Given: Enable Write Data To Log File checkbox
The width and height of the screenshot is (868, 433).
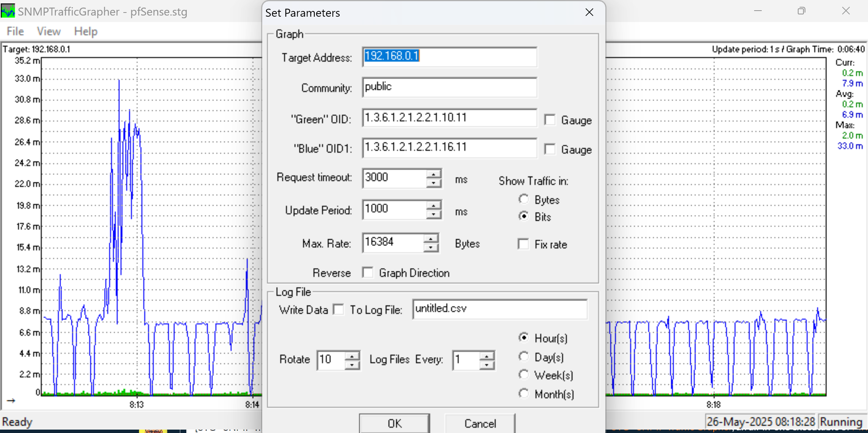Looking at the screenshot, I should 338,310.
